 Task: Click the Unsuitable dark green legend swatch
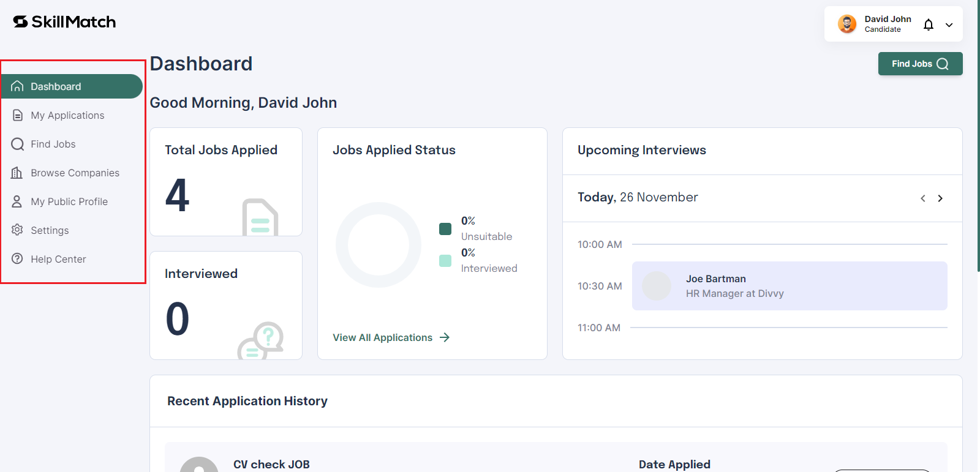tap(445, 229)
